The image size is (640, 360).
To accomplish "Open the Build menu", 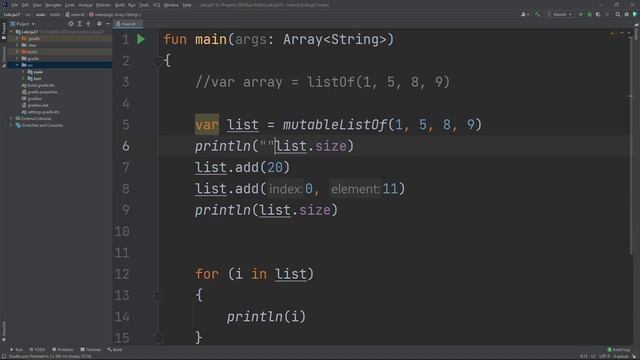I will (x=120, y=5).
